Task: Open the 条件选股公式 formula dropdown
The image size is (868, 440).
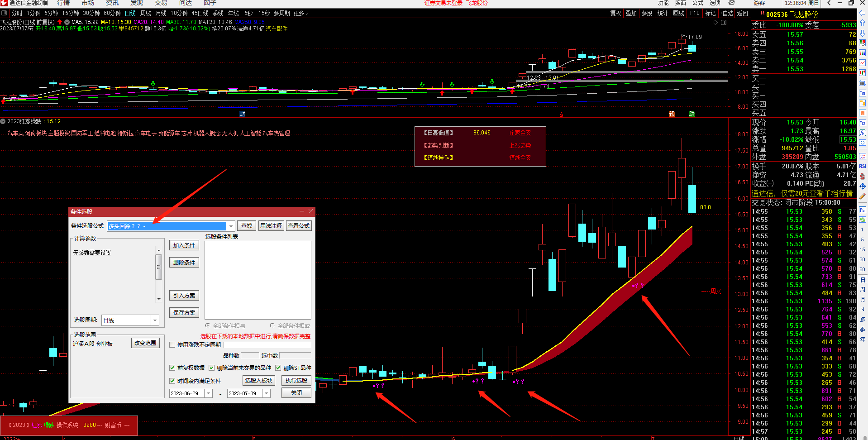Action: 231,226
